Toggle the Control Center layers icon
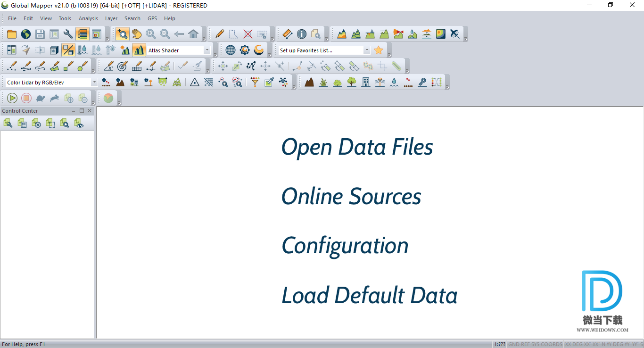 pos(83,34)
